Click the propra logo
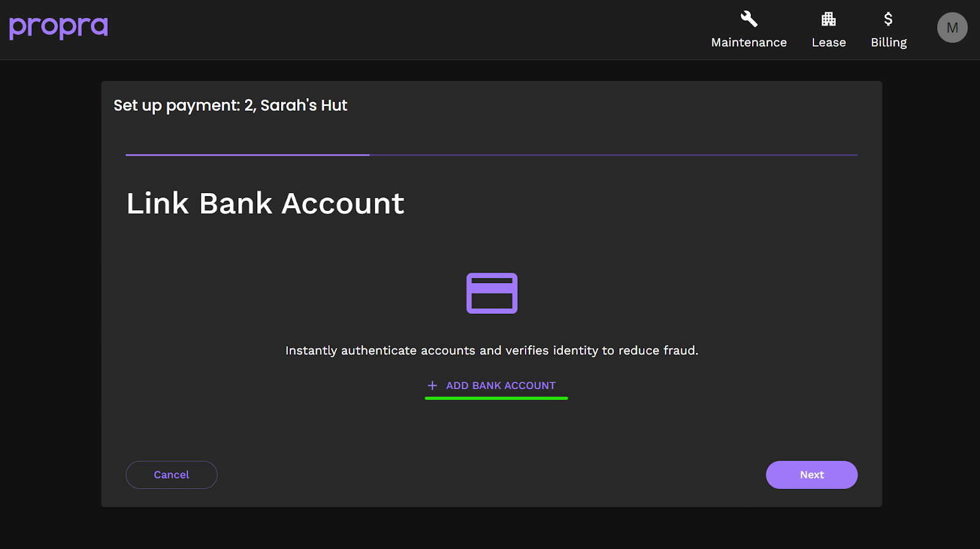 tap(58, 27)
